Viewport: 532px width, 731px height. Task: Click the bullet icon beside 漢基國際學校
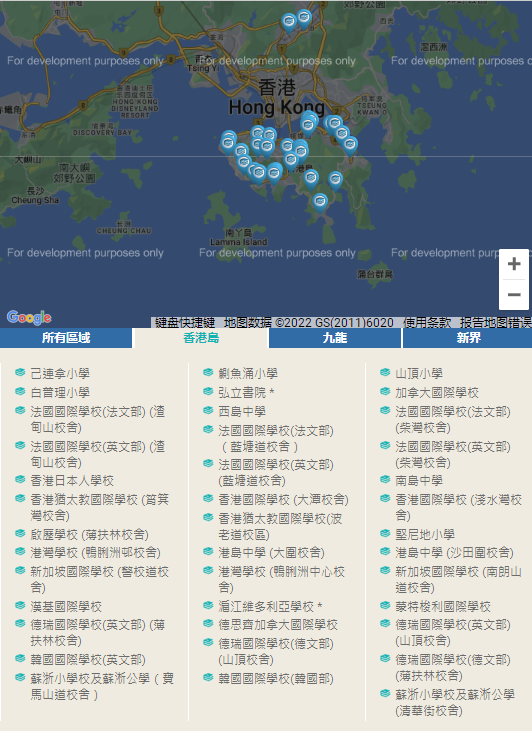click(20, 606)
